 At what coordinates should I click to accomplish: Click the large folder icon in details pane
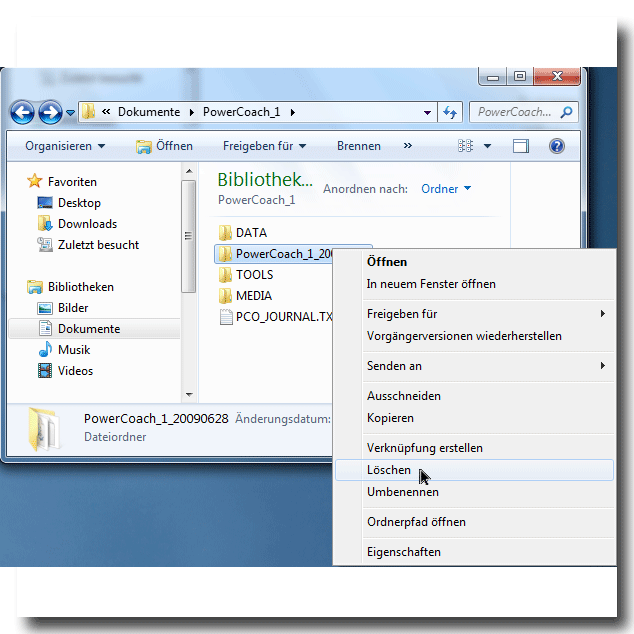(44, 429)
